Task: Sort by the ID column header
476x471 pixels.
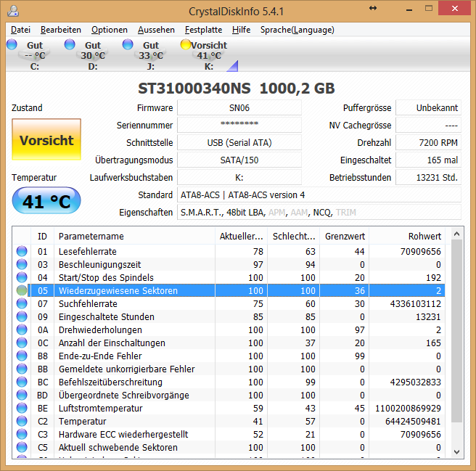Action: [42, 236]
